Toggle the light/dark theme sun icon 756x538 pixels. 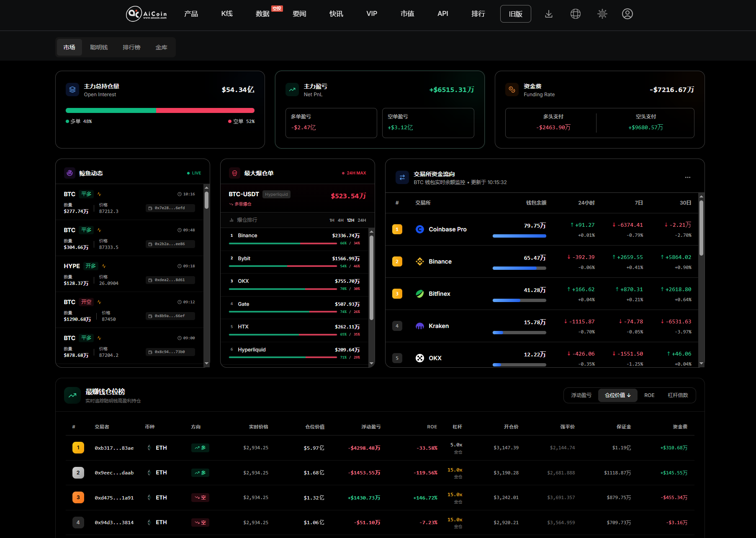click(x=602, y=14)
